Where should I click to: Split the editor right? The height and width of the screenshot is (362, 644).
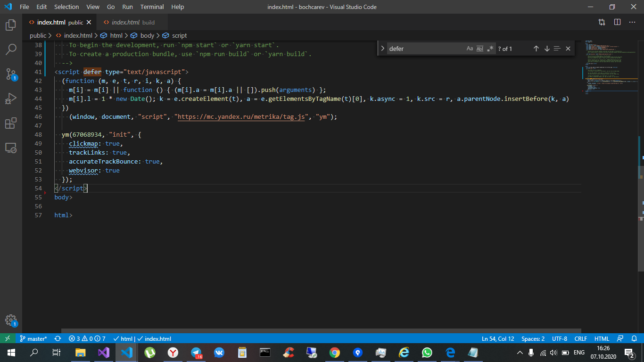(617, 22)
